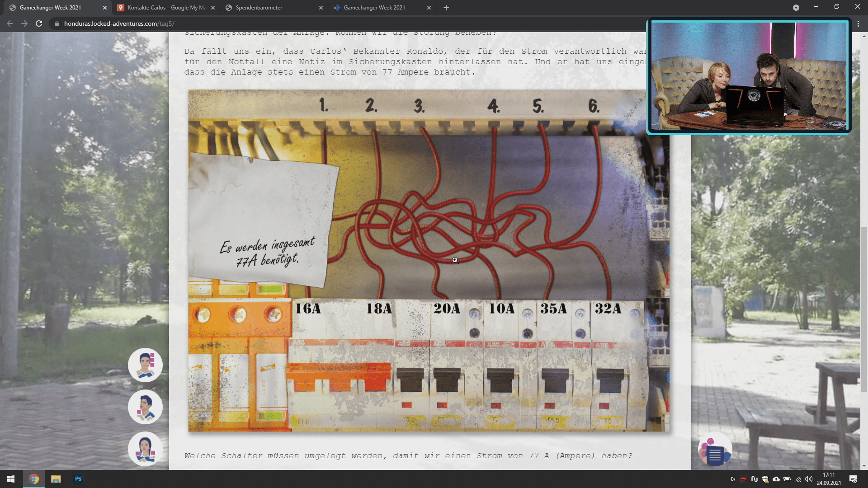Open the tab search dropdown near window controls

point(795,8)
